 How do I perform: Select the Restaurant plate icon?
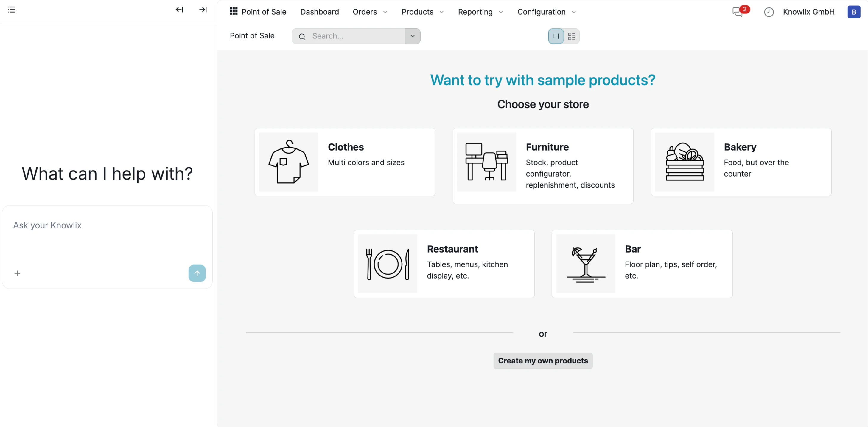point(388,264)
